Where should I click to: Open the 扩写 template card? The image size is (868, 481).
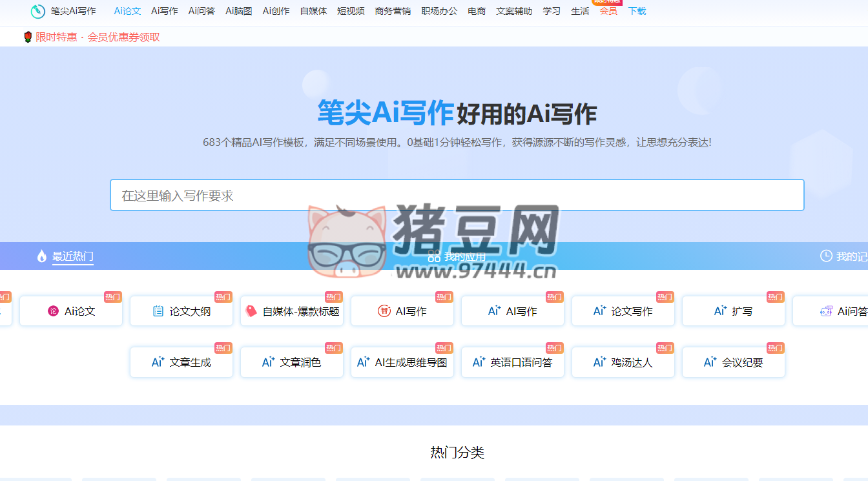pos(734,311)
